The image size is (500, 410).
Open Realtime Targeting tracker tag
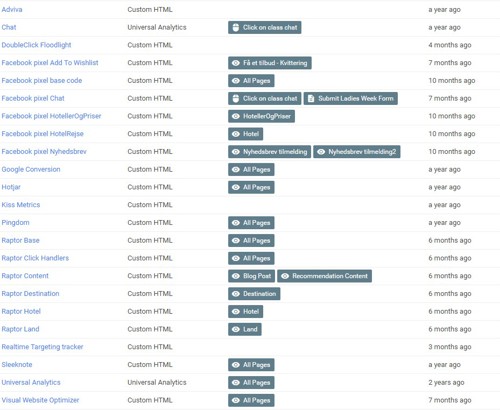click(42, 347)
